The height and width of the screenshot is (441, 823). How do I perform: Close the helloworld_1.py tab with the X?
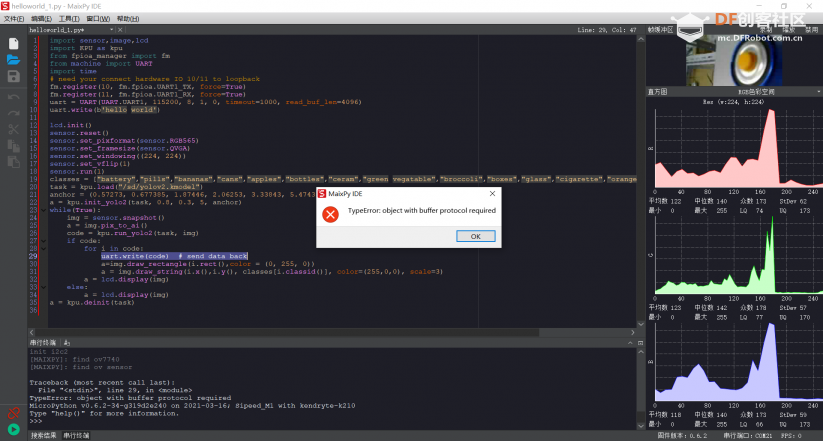click(x=120, y=30)
